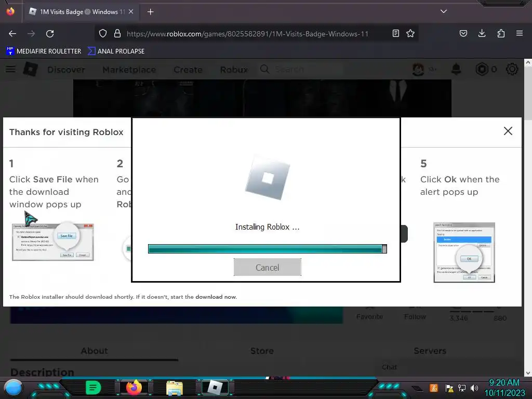Click the download now link
Screen dimensions: 532x399
coord(216,297)
